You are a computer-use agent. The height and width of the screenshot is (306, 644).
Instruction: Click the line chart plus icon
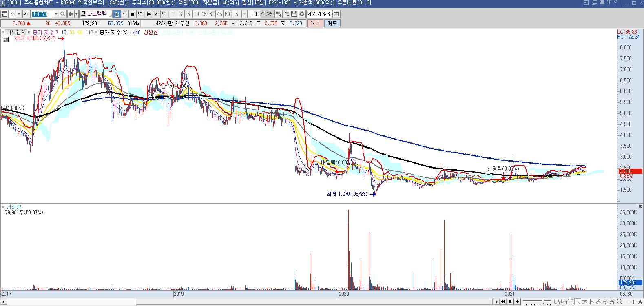coord(287,14)
